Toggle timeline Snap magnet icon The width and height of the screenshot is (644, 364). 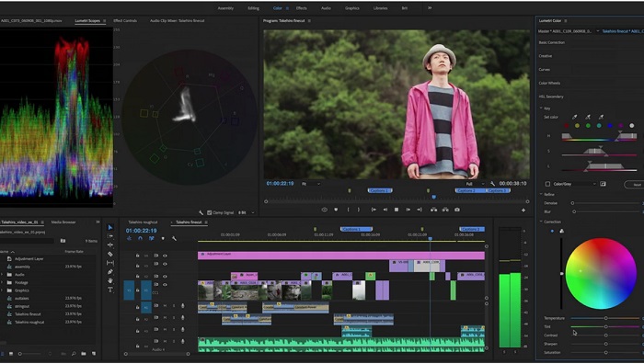[x=140, y=238]
